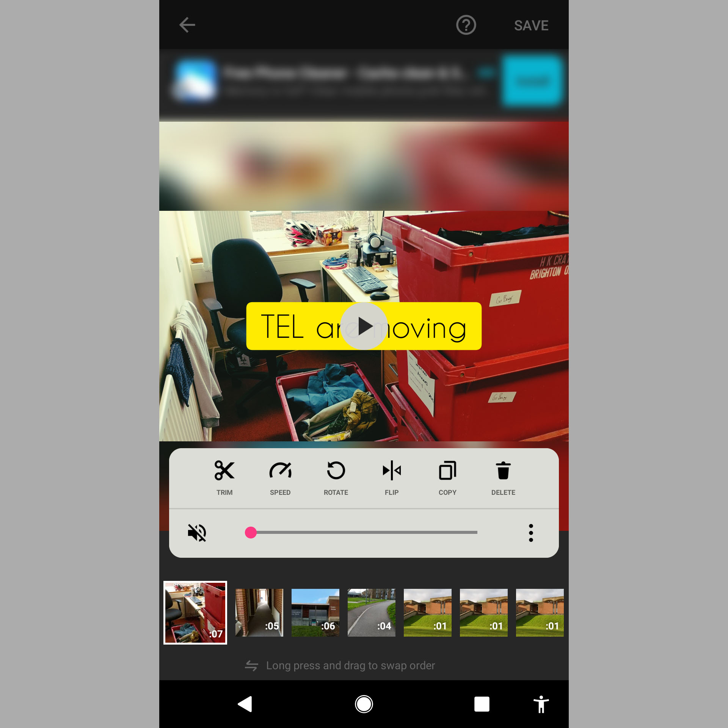Open the help menu icon

click(467, 25)
